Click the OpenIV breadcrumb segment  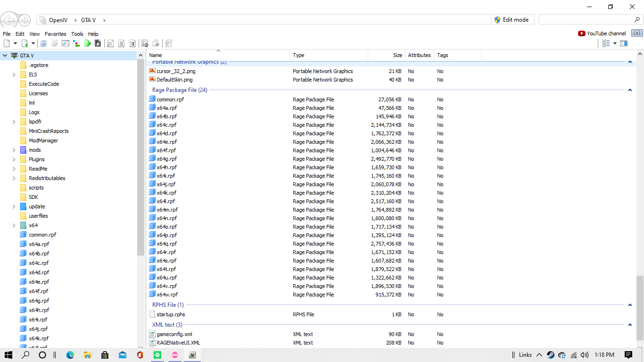[59, 20]
